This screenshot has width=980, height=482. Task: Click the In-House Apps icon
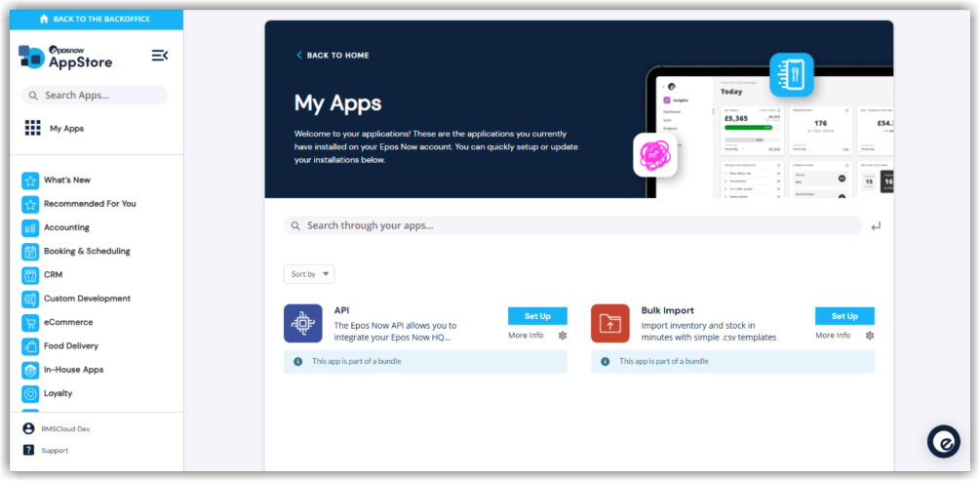tap(30, 371)
